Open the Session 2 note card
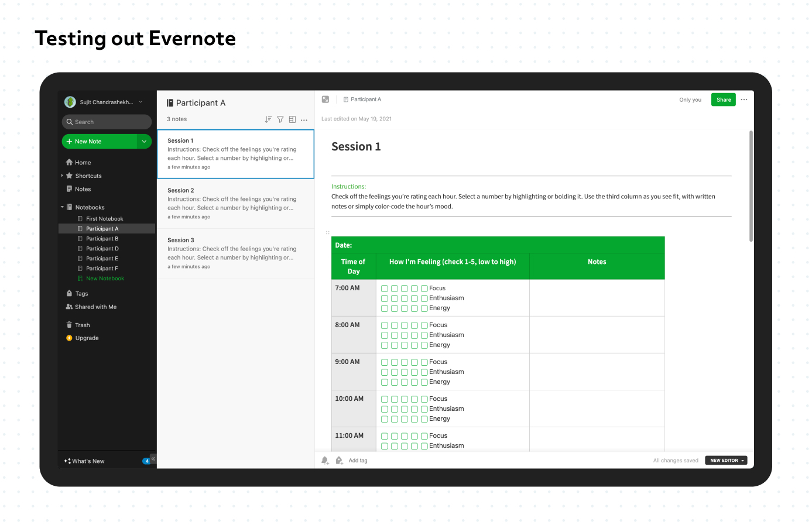 pyautogui.click(x=235, y=204)
